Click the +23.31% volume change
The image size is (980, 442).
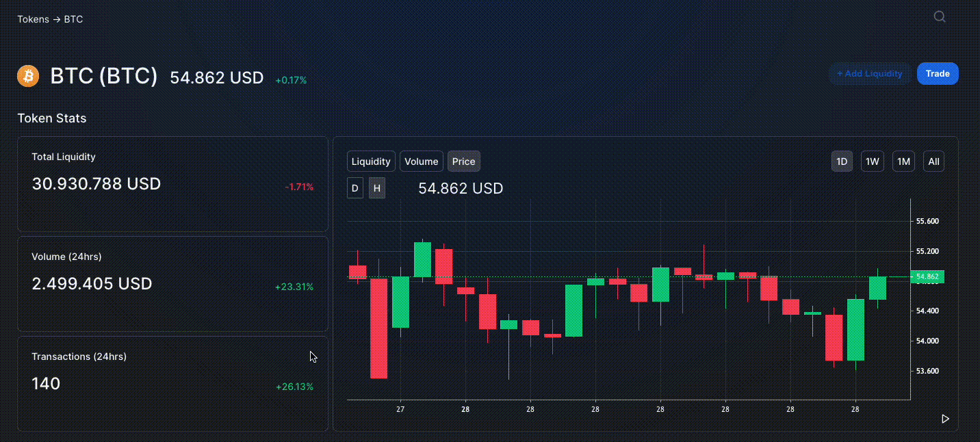click(294, 287)
